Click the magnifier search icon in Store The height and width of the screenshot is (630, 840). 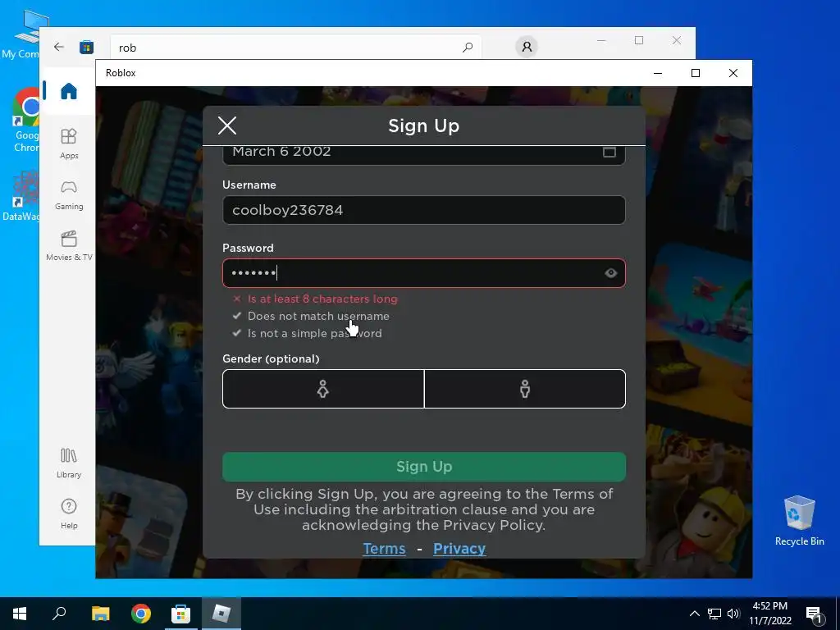click(x=467, y=48)
